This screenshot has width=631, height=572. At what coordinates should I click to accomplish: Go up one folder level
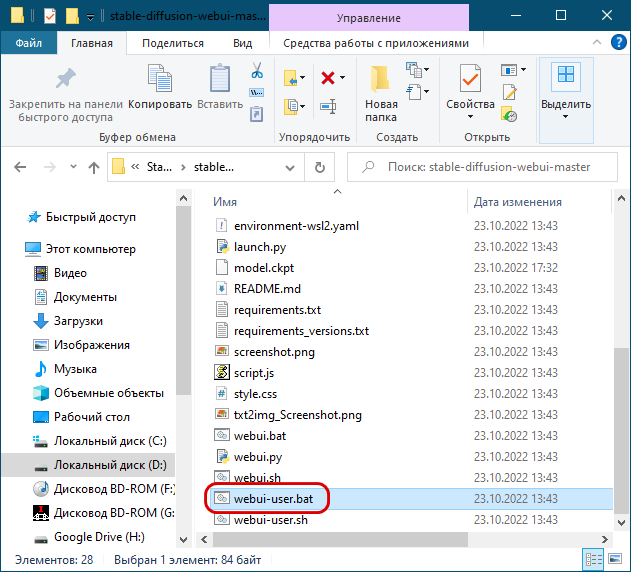[x=94, y=167]
